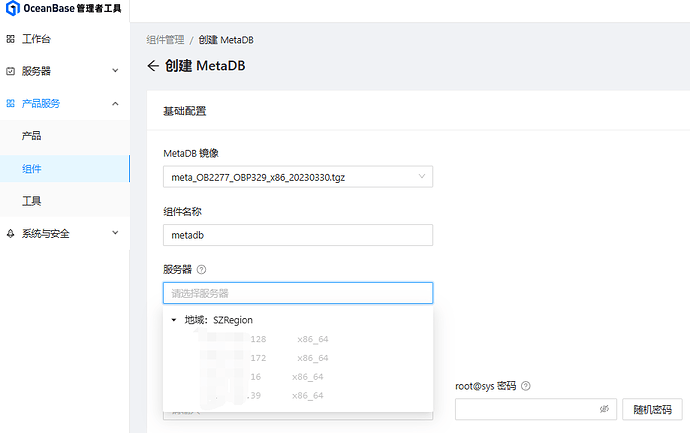The image size is (690, 433).
Task: Click the 组件管理 breadcrumb link
Action: point(165,40)
